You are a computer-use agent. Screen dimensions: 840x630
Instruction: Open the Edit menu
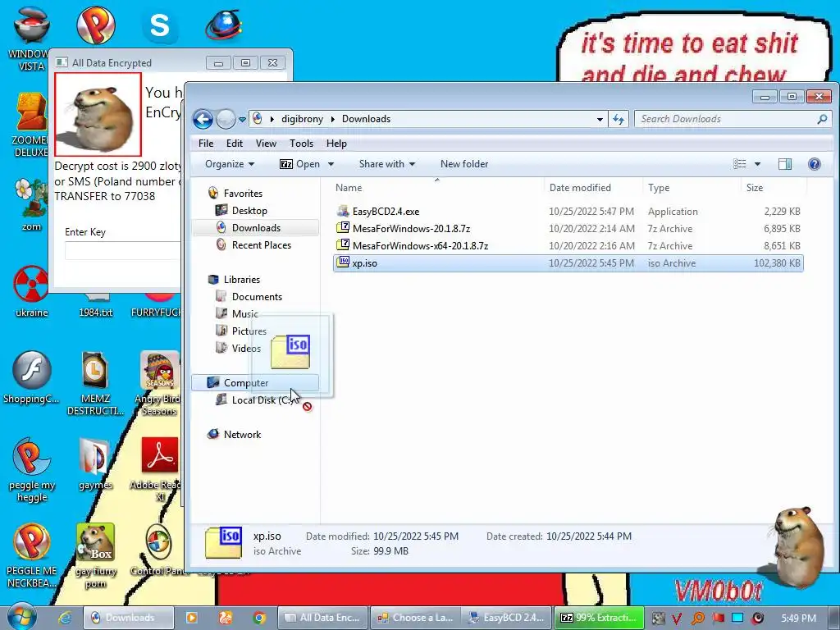coord(234,144)
